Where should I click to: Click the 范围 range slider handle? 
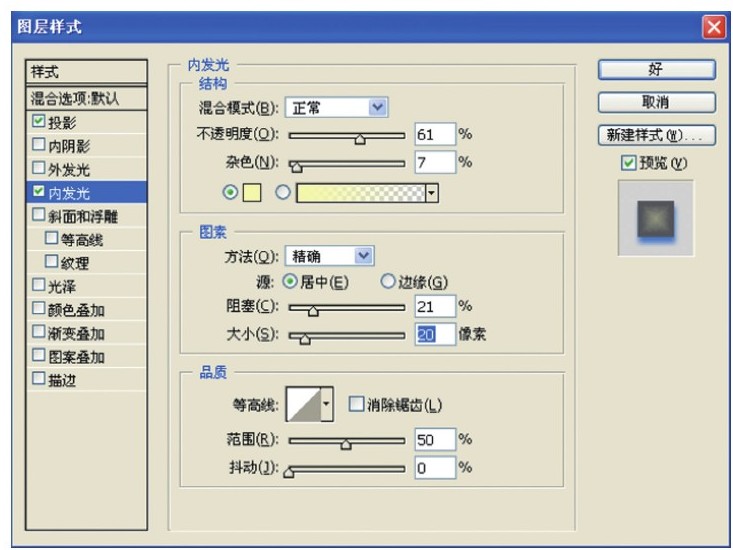point(345,443)
